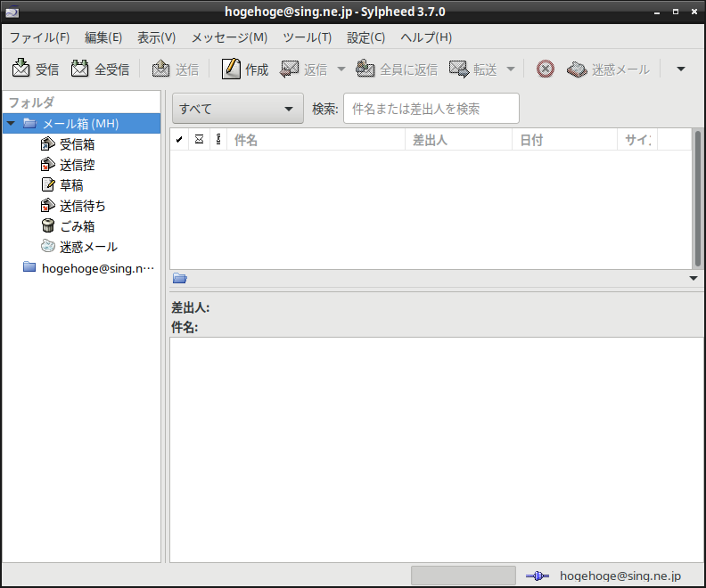Open the 転送 forward dropdown arrow
The width and height of the screenshot is (706, 588).
click(511, 69)
